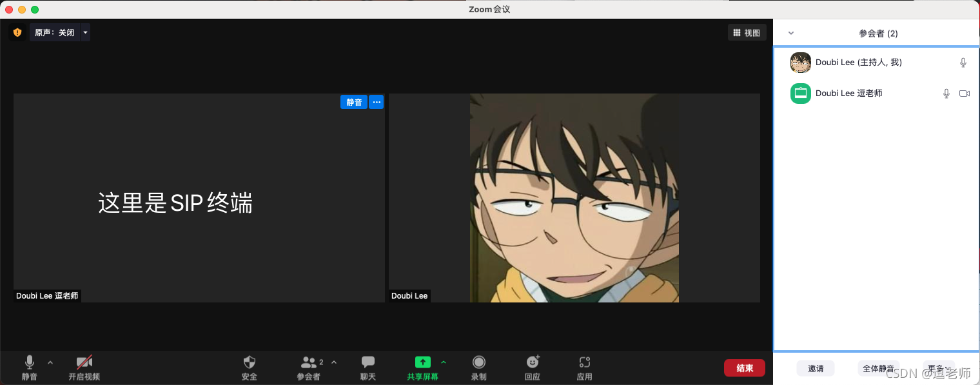Screen dimensions: 980x385
Task: Open the 视图 view layout button
Action: pyautogui.click(x=747, y=33)
